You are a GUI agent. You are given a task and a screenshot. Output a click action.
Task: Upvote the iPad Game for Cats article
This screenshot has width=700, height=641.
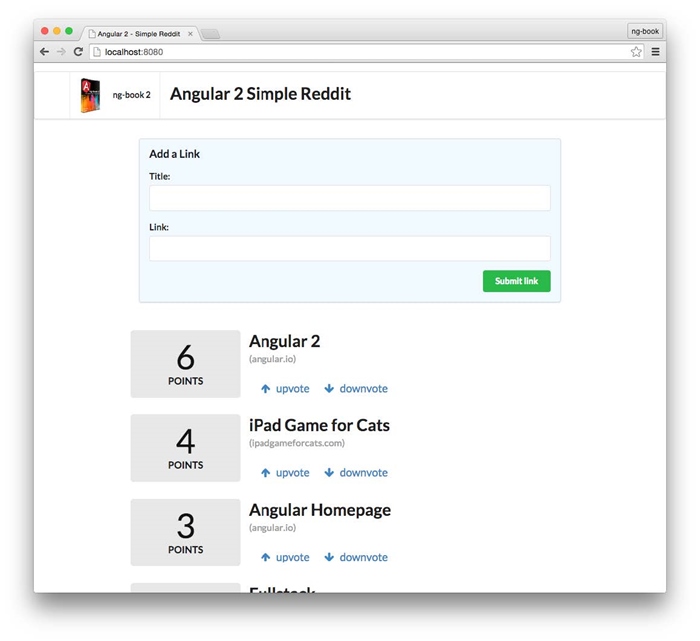click(x=285, y=473)
